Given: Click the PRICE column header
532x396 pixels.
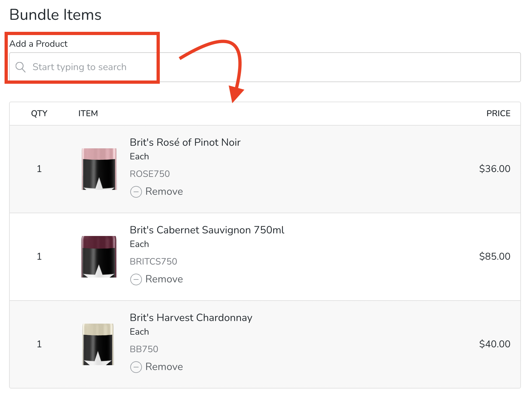Looking at the screenshot, I should (x=498, y=113).
